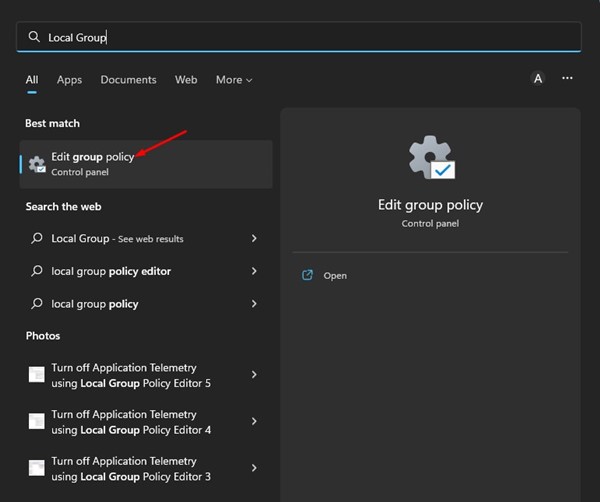600x502 pixels.
Task: Open Edit group policy from the right pane
Action: tap(335, 275)
